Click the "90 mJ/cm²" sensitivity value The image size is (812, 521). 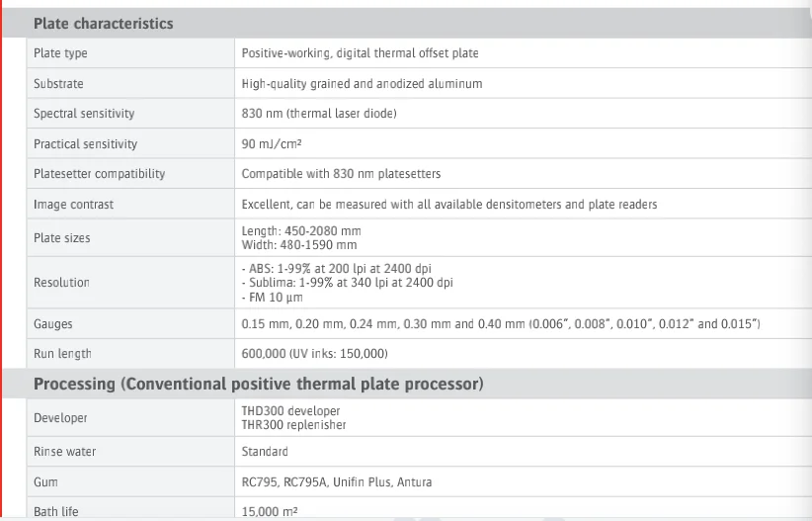click(x=272, y=144)
